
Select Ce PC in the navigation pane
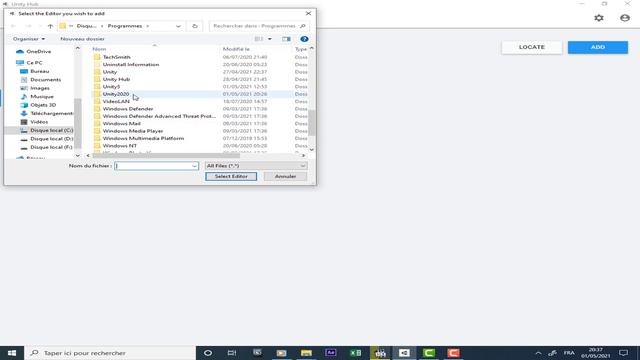coord(34,63)
